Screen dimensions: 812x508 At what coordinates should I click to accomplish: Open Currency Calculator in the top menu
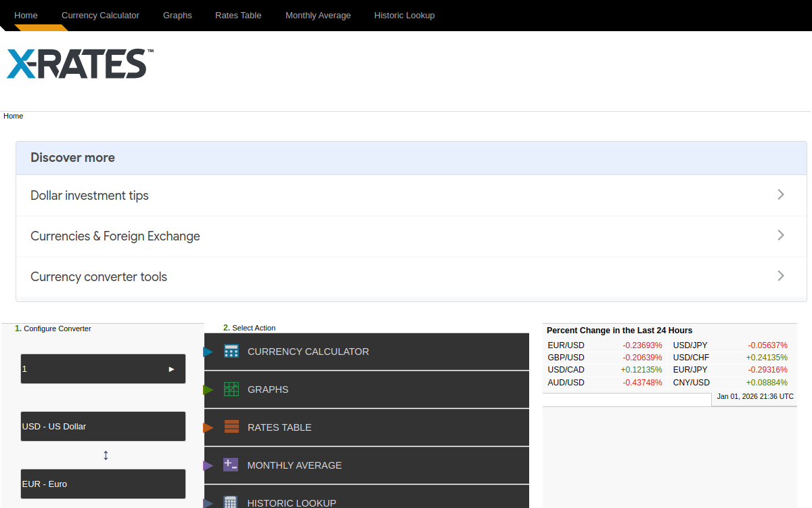point(100,15)
